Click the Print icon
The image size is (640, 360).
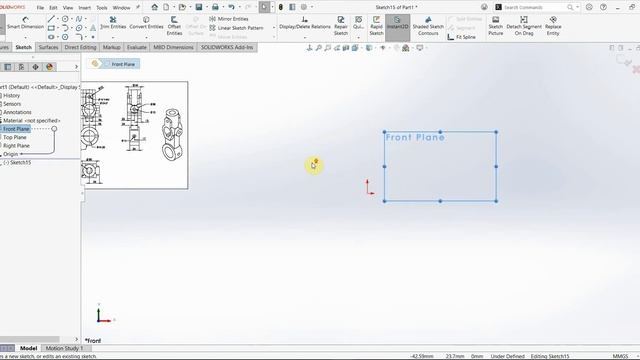pos(215,7)
